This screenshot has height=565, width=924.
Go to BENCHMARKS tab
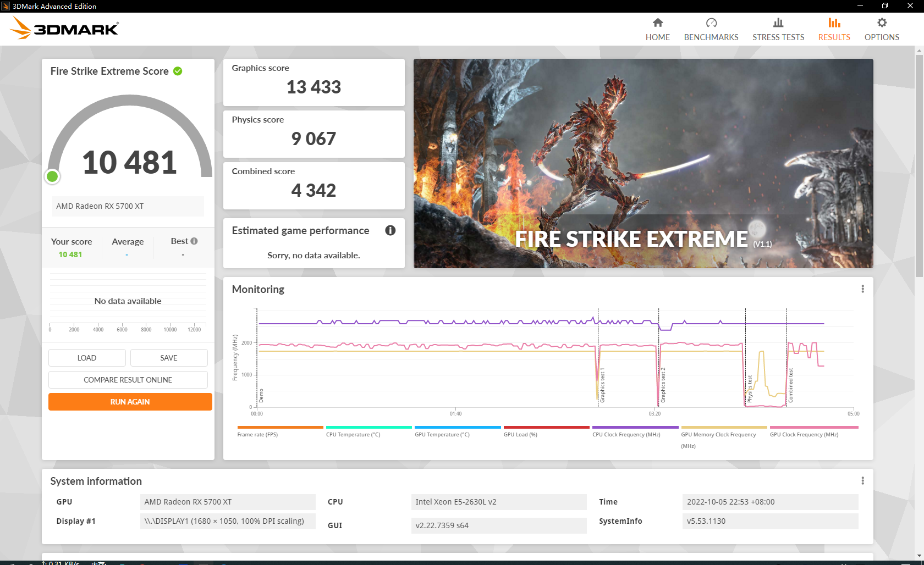click(x=711, y=30)
